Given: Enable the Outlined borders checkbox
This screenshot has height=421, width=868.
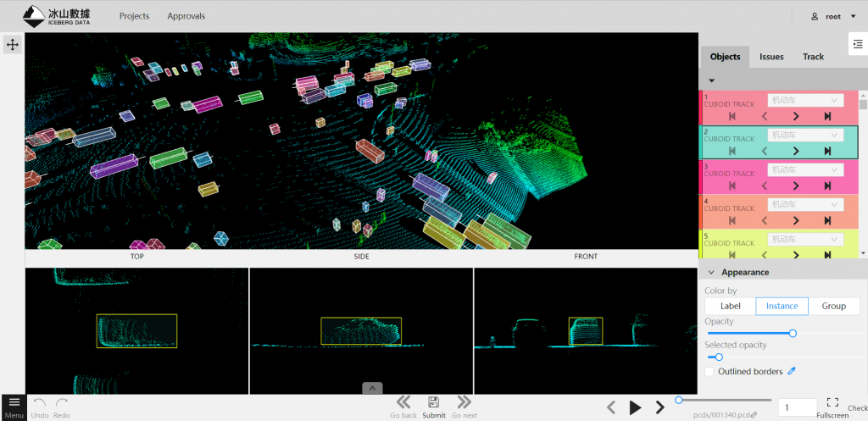Looking at the screenshot, I should click(x=709, y=371).
